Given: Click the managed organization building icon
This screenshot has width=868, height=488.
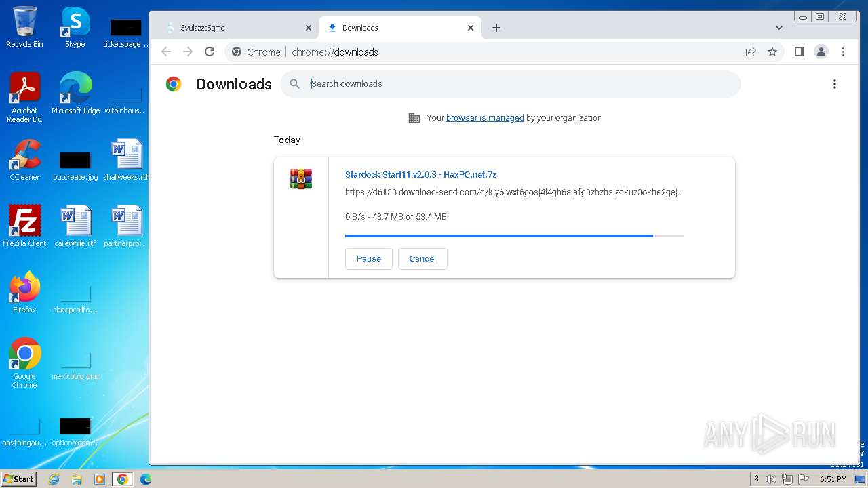Looking at the screenshot, I should point(414,118).
